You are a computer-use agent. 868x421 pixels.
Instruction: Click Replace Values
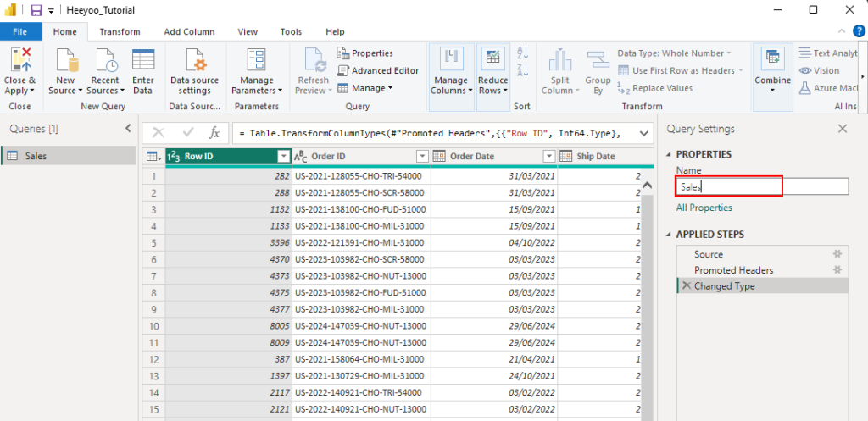coord(655,88)
